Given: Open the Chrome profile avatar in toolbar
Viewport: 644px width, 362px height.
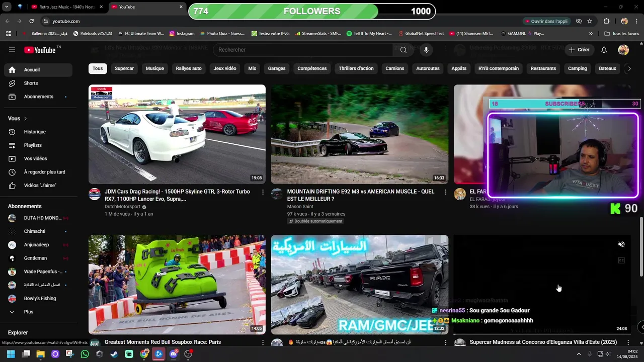Looking at the screenshot, I should click(624, 21).
